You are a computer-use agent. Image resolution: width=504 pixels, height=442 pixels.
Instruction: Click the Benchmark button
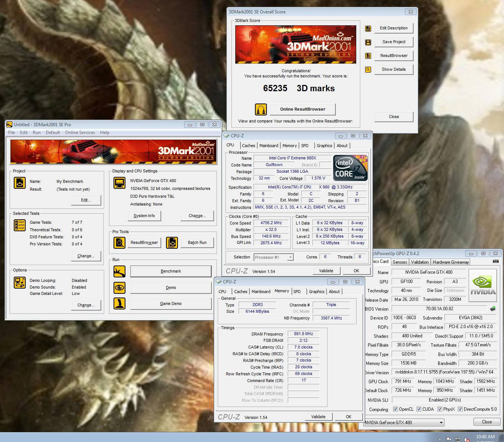171,271
